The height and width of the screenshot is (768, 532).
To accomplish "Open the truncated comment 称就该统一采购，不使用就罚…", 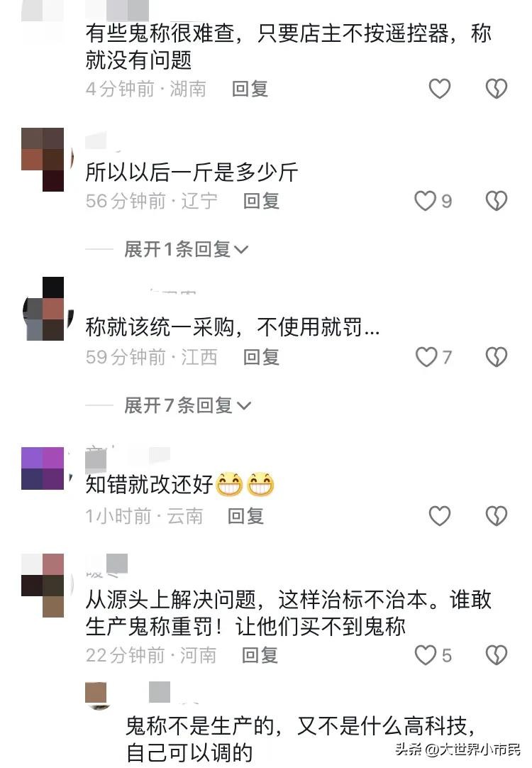I will (233, 327).
